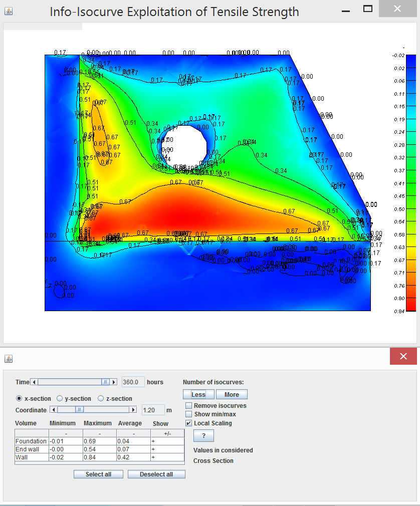Toggle the Show + cell for Foundation

coord(167,441)
